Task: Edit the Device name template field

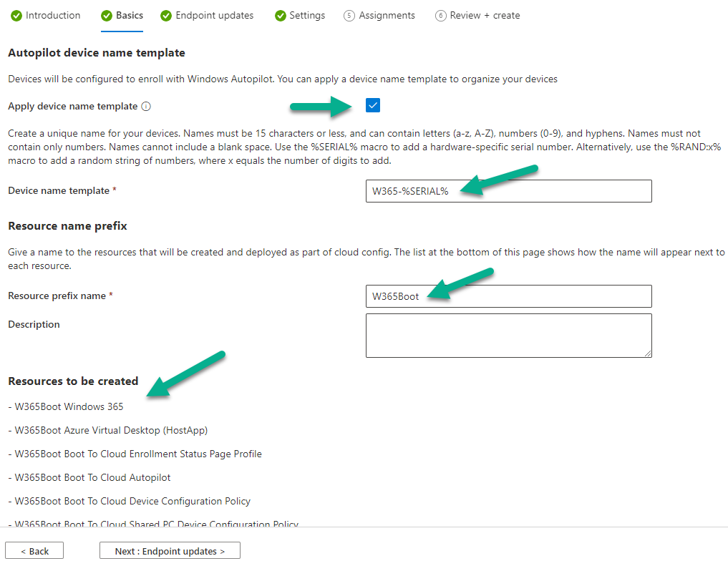Action: point(508,191)
